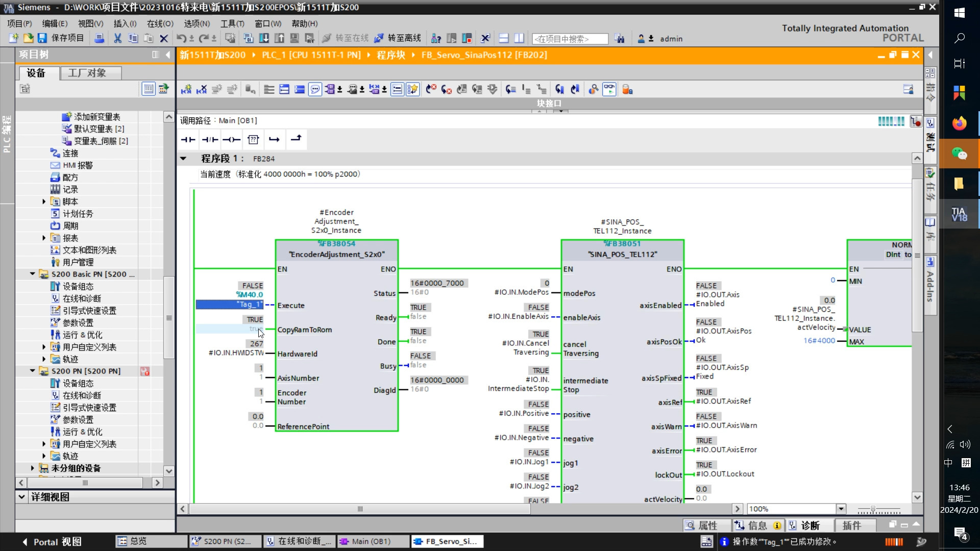Switch to Portal view
The height and width of the screenshot is (551, 980).
52,541
